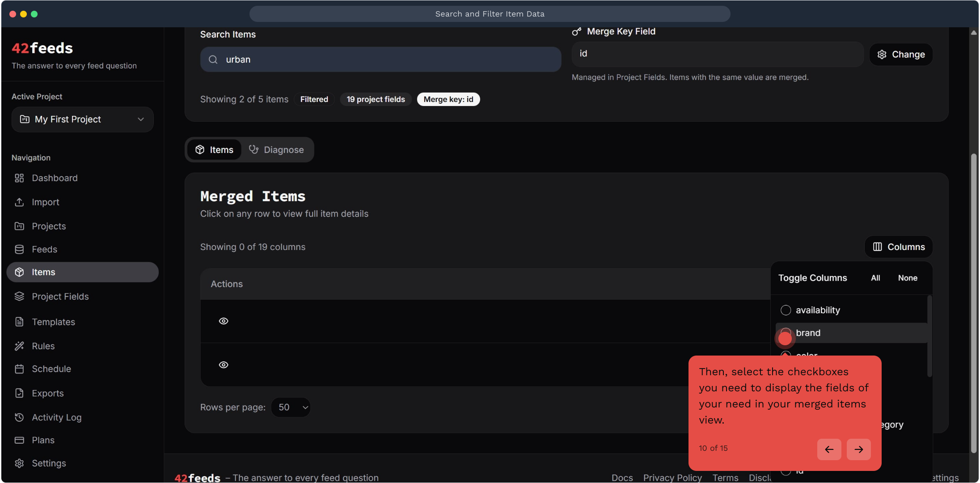The image size is (980, 483).
Task: Enable the availability column checkbox
Action: click(x=786, y=310)
